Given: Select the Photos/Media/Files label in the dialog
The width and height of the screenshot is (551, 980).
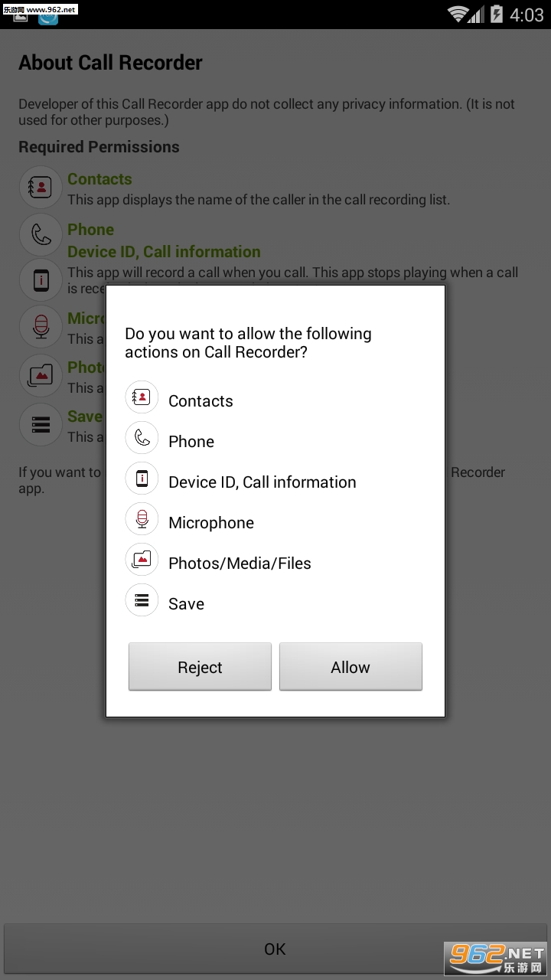Looking at the screenshot, I should (x=240, y=563).
